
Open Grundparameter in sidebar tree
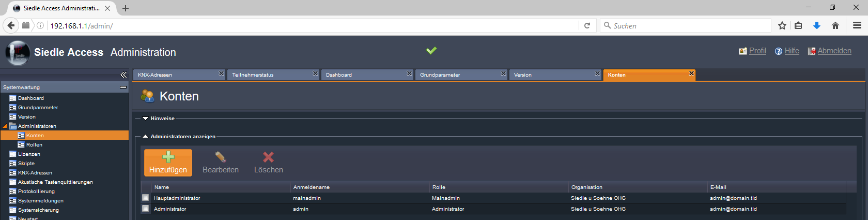38,108
